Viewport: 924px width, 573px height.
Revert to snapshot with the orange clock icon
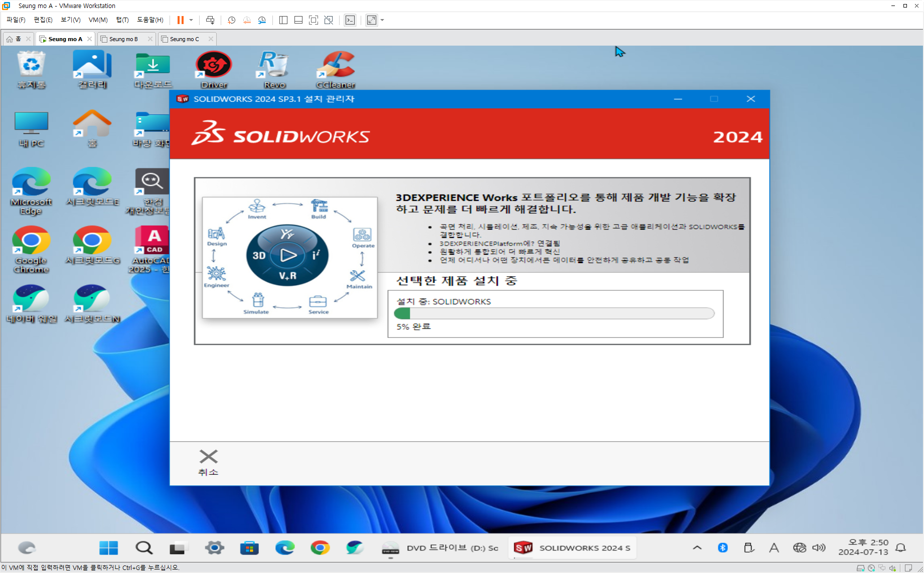pyautogui.click(x=246, y=20)
